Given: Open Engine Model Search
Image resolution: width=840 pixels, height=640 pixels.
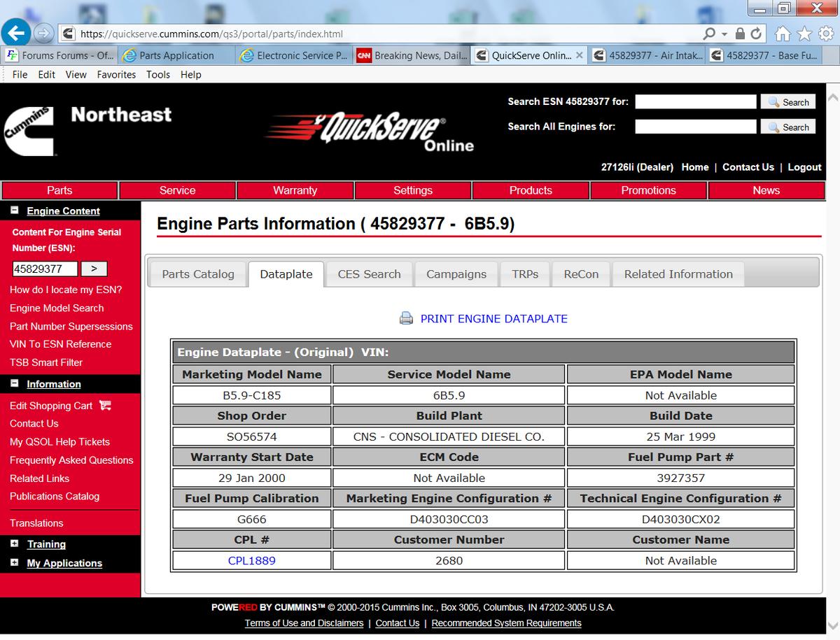Looking at the screenshot, I should (x=57, y=308).
